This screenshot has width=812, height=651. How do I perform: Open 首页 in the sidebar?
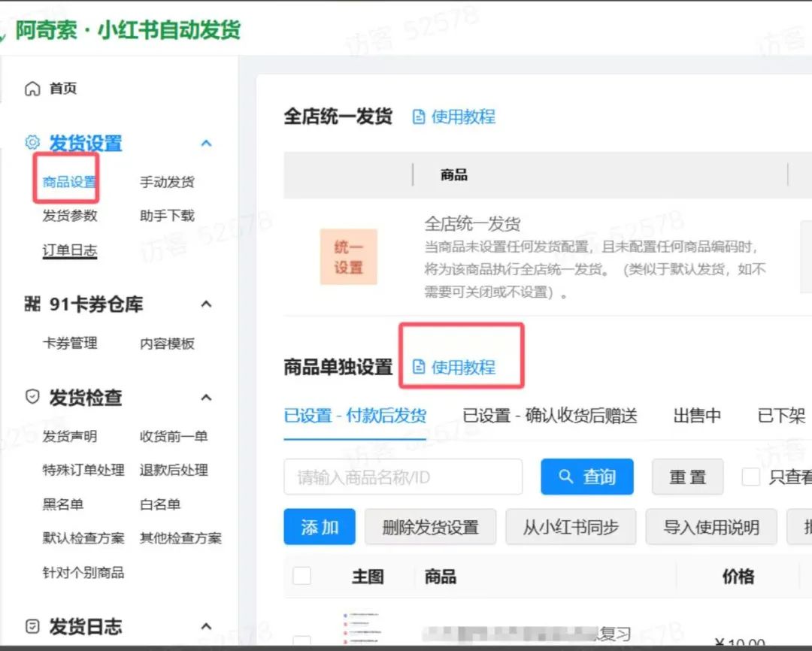(63, 89)
